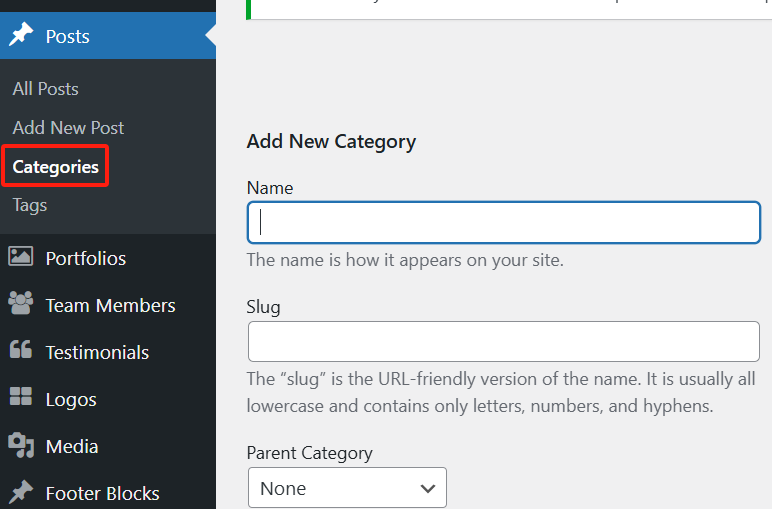Open the Tags submenu item
772x509 pixels.
[x=30, y=205]
